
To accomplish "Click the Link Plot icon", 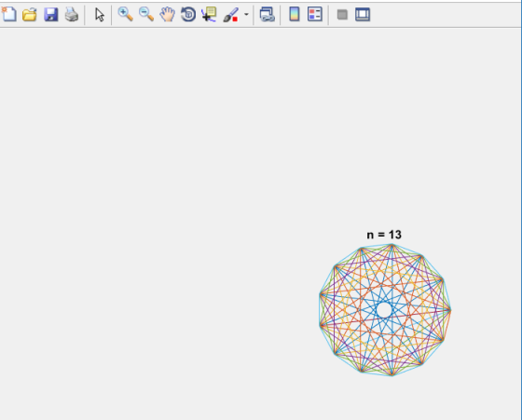I will (x=267, y=15).
